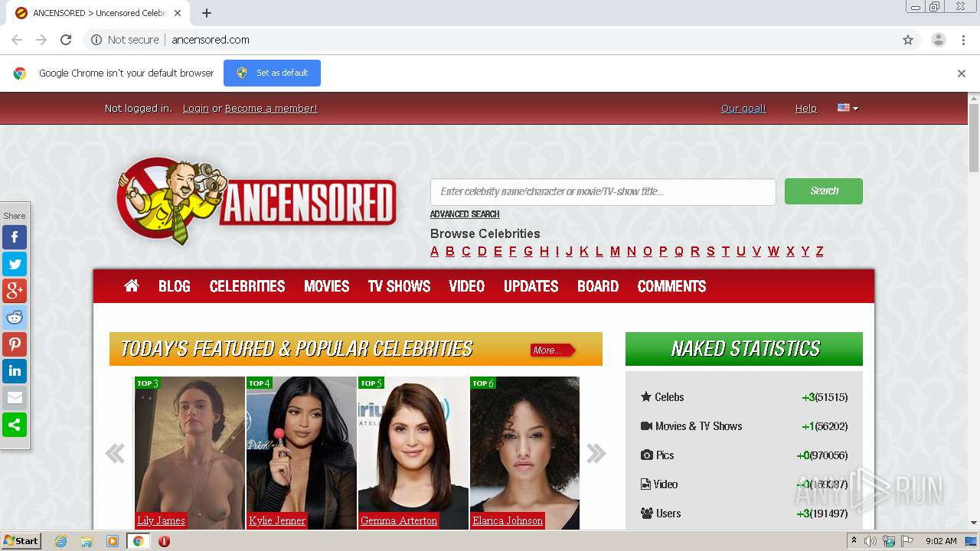Open the Chrome profile avatar

tap(938, 40)
